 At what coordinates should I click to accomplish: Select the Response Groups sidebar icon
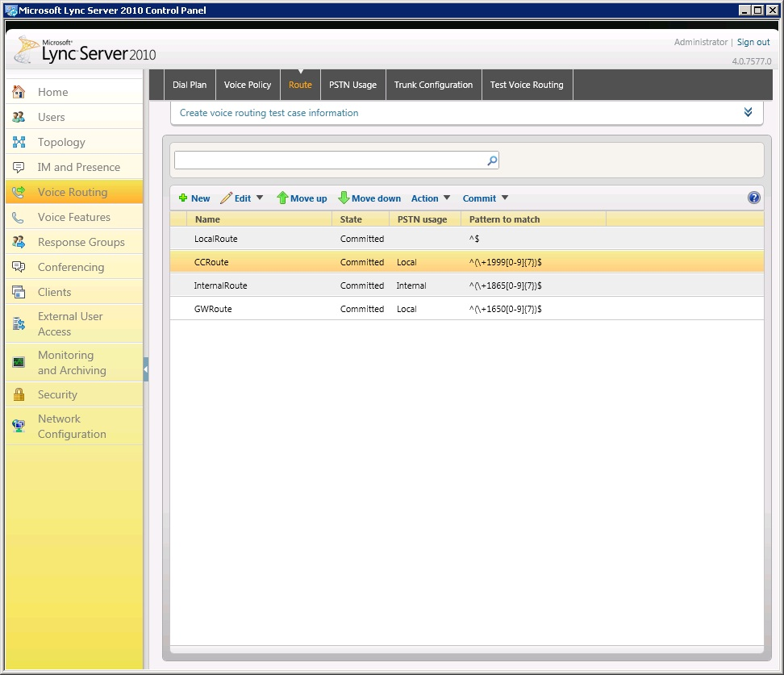point(19,242)
